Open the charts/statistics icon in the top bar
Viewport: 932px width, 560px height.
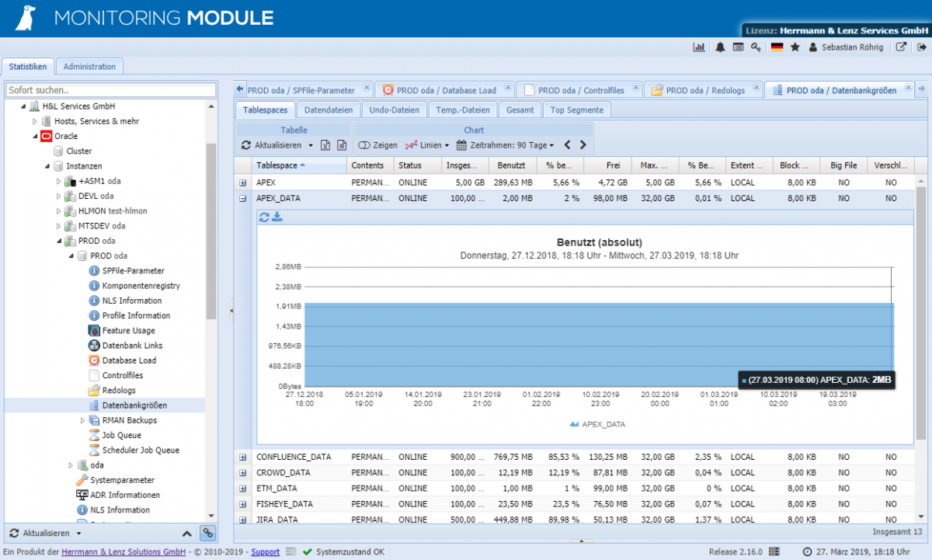click(698, 47)
